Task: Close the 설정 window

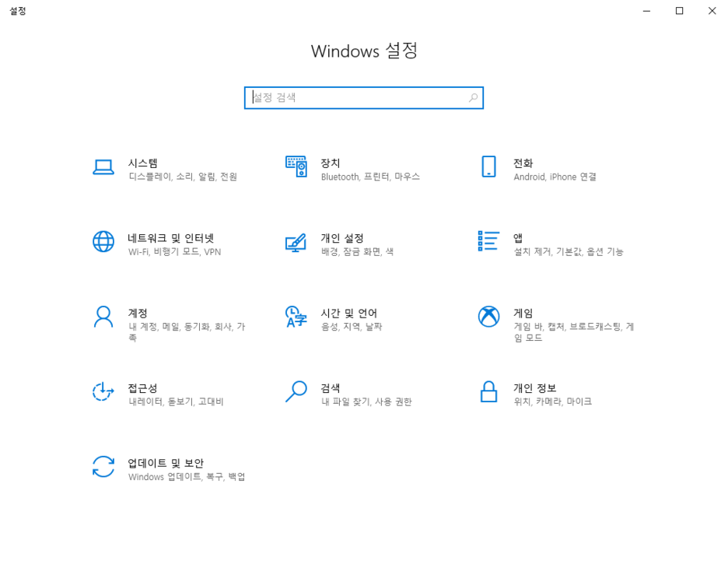Action: (712, 11)
